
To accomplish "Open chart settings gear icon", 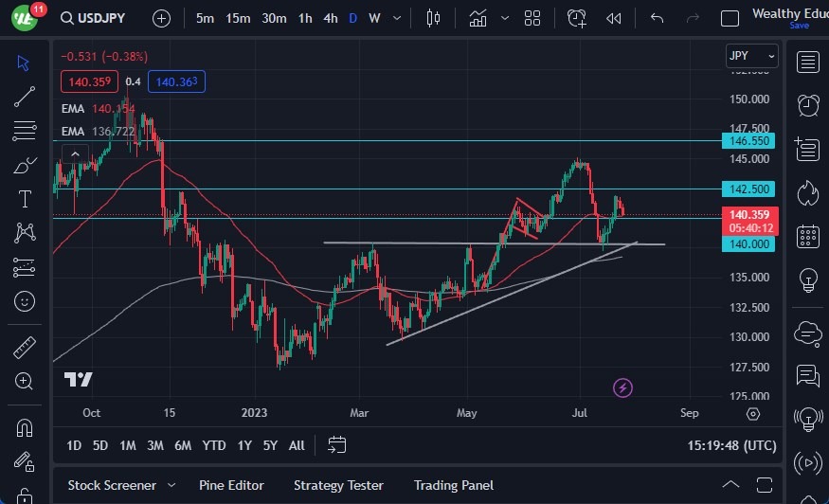I will point(753,414).
